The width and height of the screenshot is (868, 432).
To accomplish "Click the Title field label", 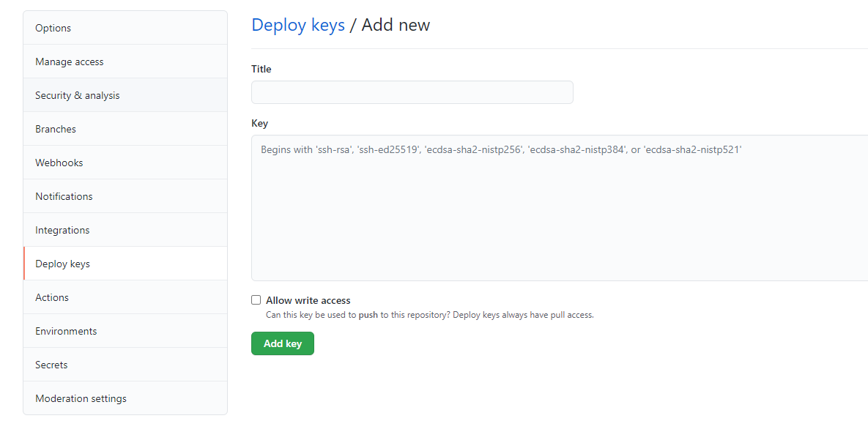I will pos(261,69).
